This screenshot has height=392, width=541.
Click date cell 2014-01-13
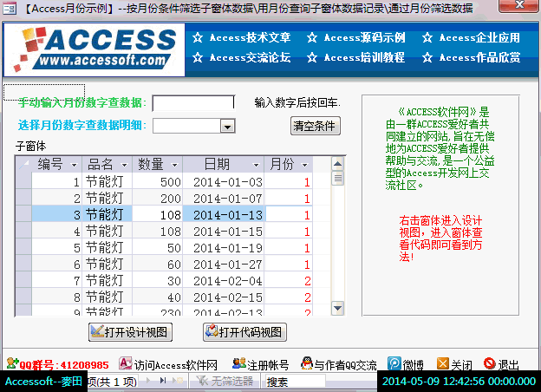point(224,214)
